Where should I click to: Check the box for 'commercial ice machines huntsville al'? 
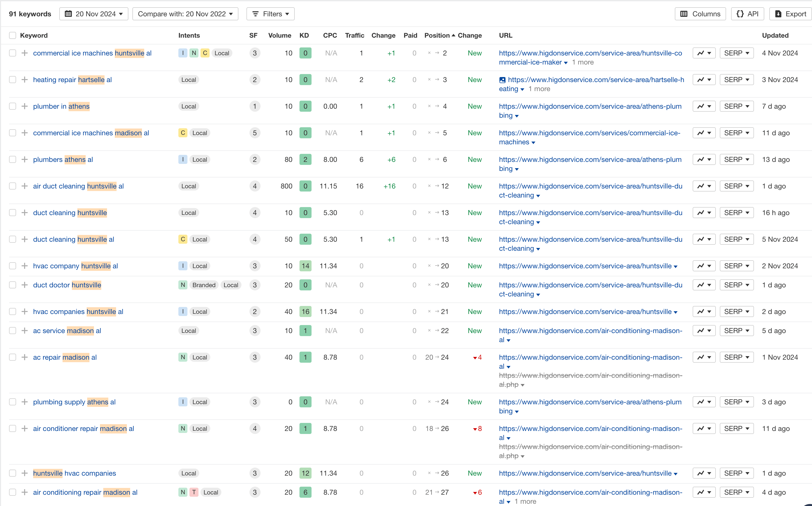click(13, 53)
